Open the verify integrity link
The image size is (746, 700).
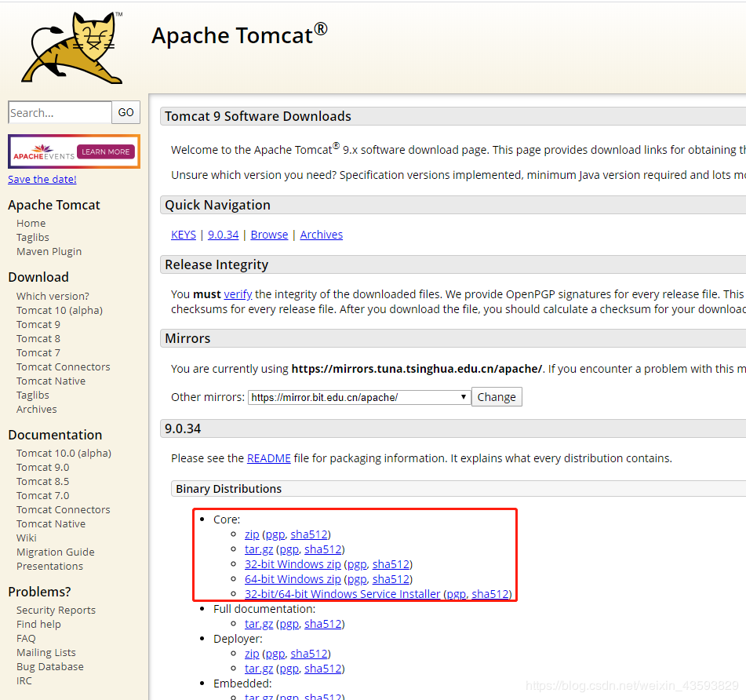click(238, 294)
